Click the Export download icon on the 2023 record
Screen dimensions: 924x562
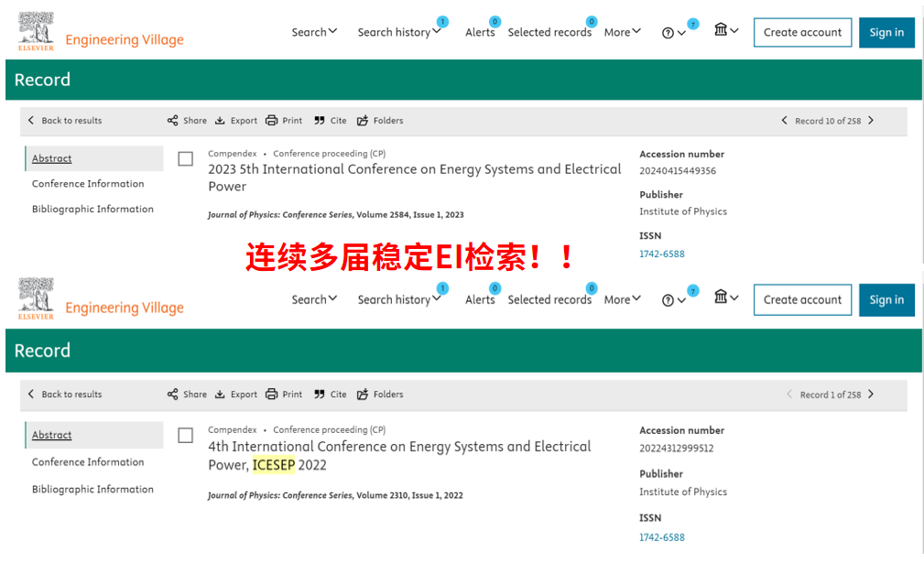click(220, 120)
